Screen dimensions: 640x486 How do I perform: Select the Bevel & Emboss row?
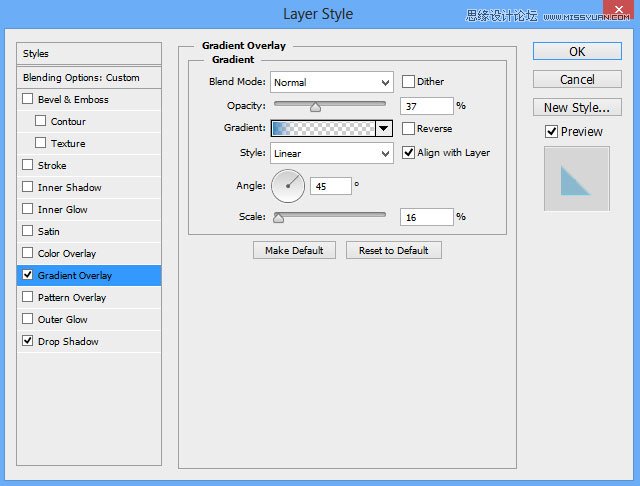pos(89,99)
